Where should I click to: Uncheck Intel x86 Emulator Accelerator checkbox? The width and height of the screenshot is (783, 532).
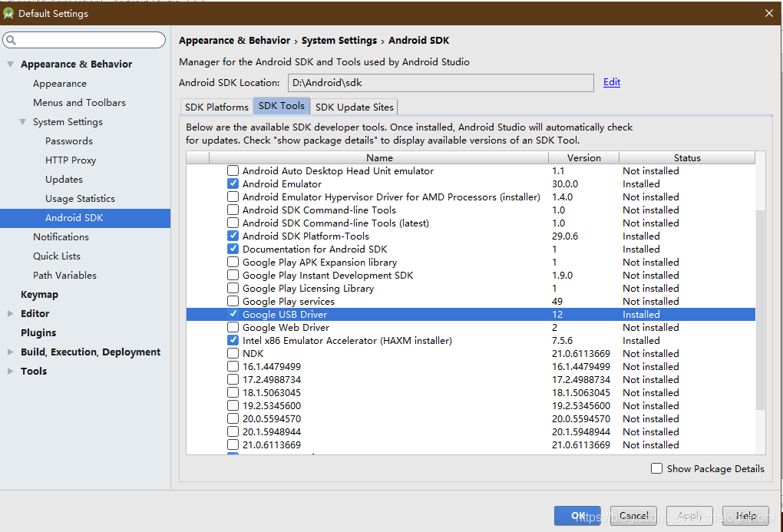233,340
